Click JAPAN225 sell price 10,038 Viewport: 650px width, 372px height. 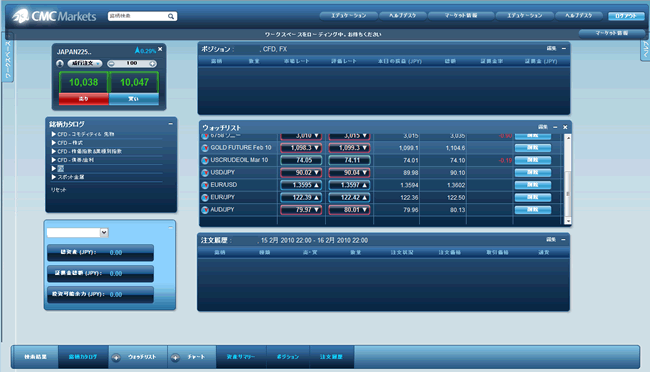tap(84, 83)
